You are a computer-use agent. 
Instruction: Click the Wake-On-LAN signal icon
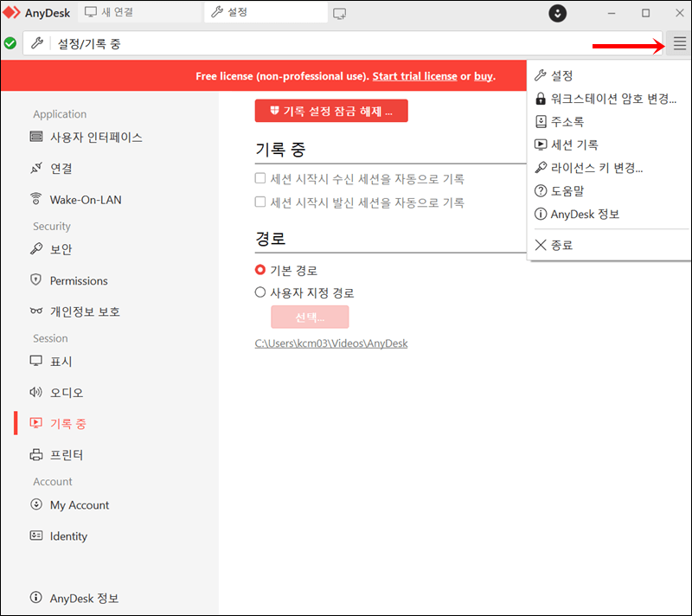click(x=35, y=199)
